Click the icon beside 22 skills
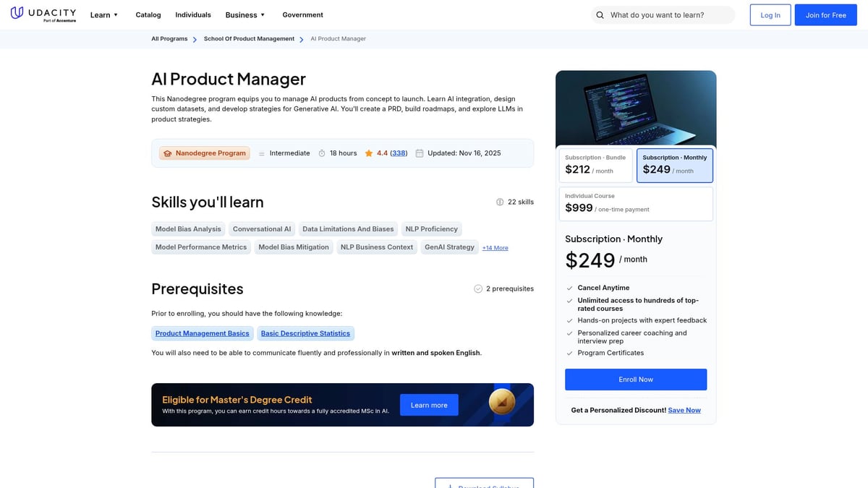Screen dimensions: 868x488 click(x=500, y=202)
